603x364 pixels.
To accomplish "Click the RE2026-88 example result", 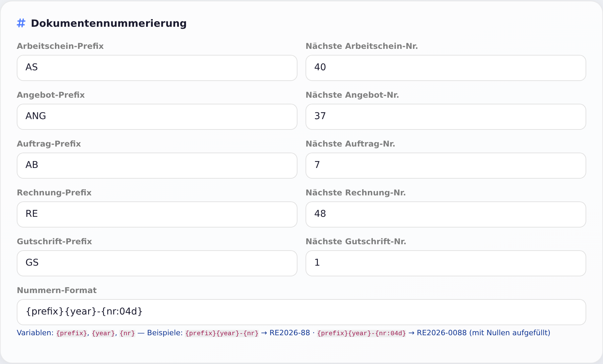I will point(290,333).
